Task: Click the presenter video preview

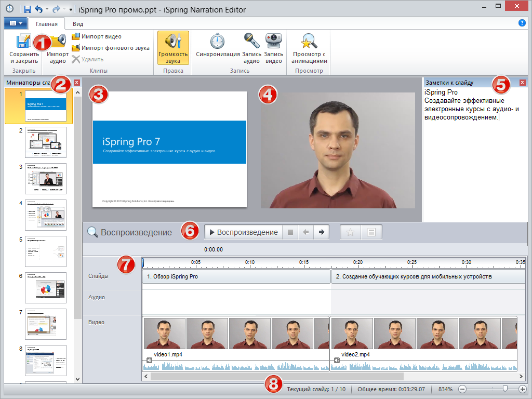Action: [x=338, y=150]
